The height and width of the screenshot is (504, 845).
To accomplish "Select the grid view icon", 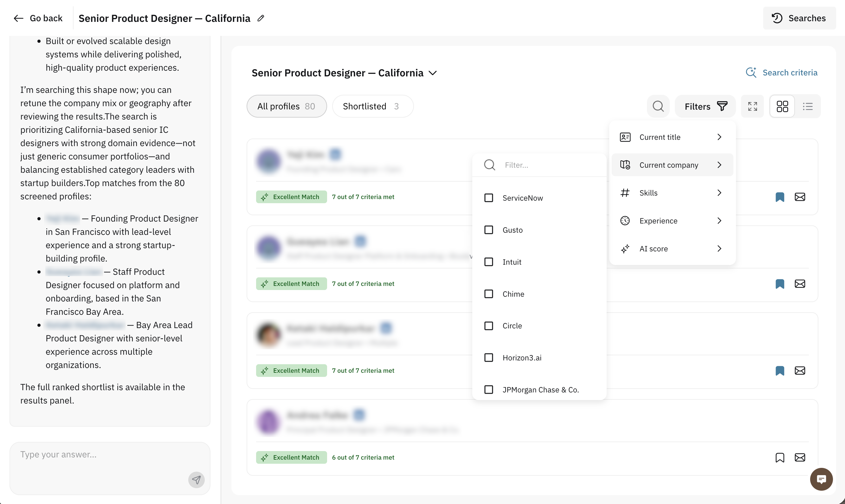I will [x=782, y=106].
